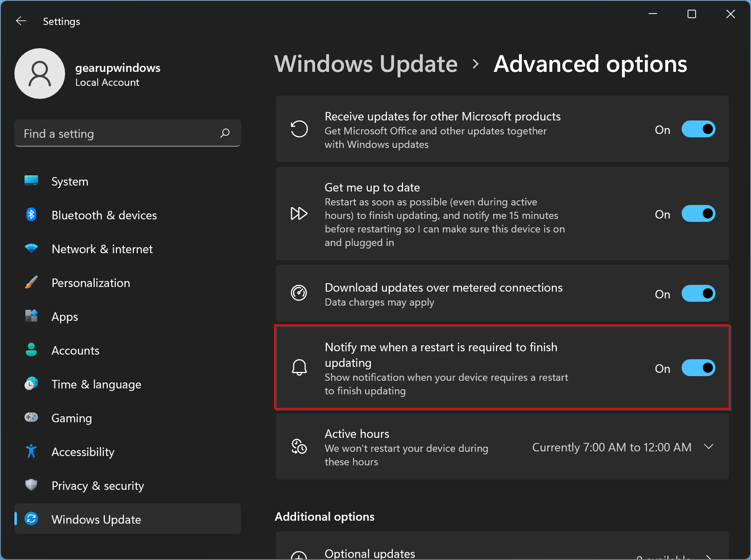Image resolution: width=751 pixels, height=560 pixels.
Task: Click the refresh icon for other Microsoft products
Action: (299, 129)
